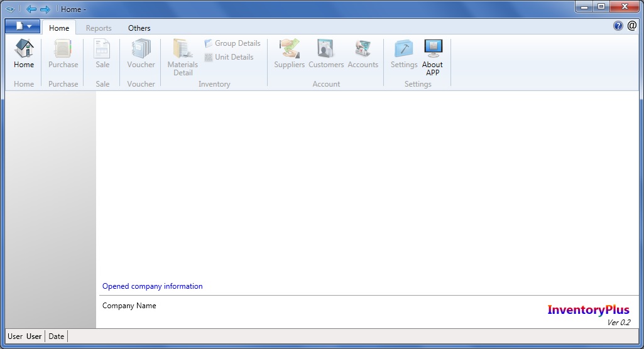Click the InventoryPlus logo text
Image resolution: width=644 pixels, height=349 pixels.
point(588,309)
